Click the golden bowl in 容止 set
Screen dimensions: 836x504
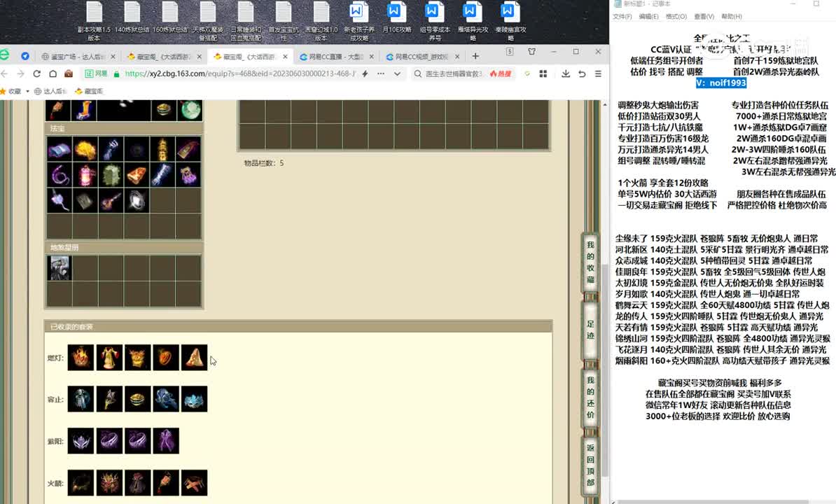pyautogui.click(x=137, y=399)
